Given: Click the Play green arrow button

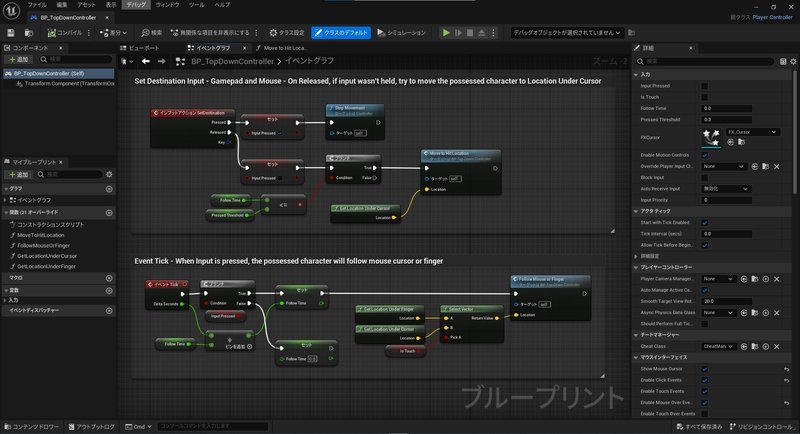Looking at the screenshot, I should point(446,33).
